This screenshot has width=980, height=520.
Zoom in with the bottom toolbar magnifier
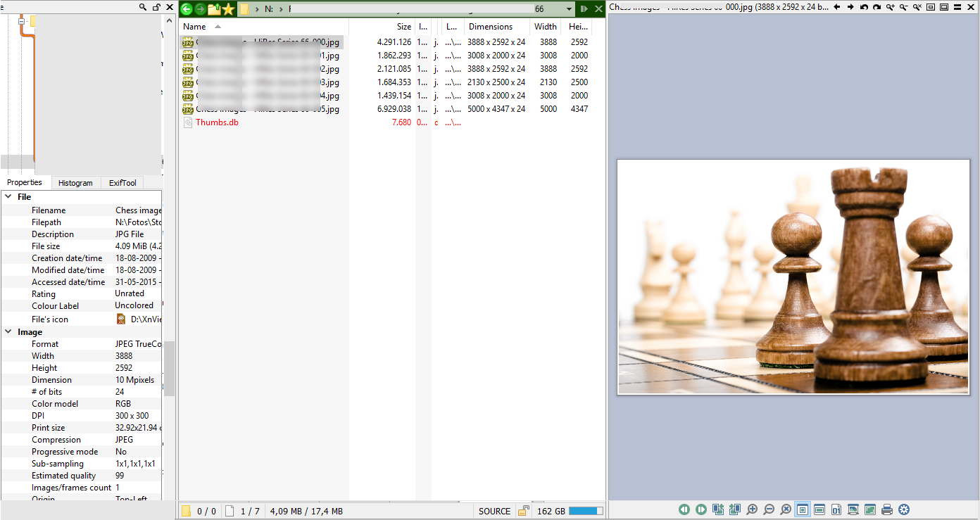tap(752, 509)
